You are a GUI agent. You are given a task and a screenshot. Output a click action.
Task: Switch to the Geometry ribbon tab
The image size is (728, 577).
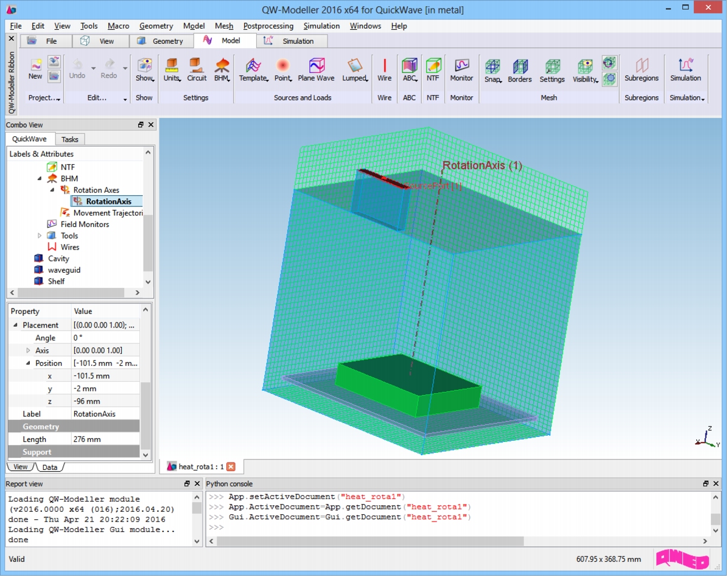[x=161, y=41]
